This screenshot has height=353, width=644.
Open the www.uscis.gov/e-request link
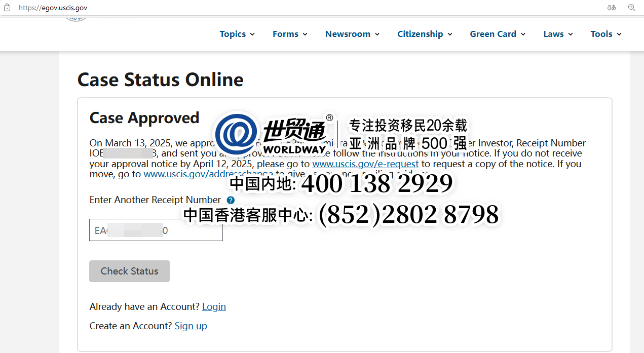(365, 164)
